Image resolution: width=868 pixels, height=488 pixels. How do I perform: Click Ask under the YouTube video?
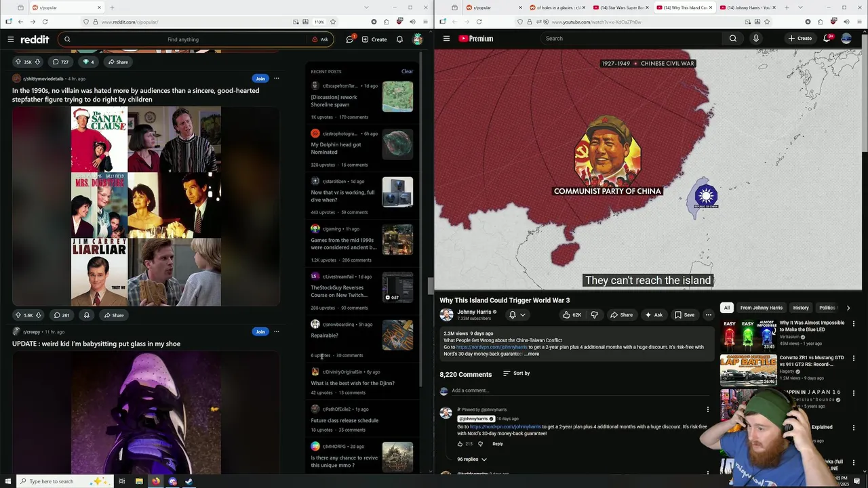click(x=654, y=314)
